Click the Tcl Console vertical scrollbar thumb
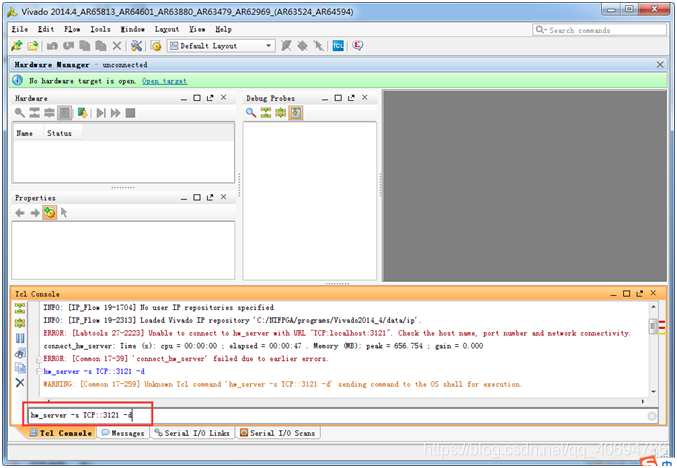The height and width of the screenshot is (468, 677). click(x=653, y=326)
